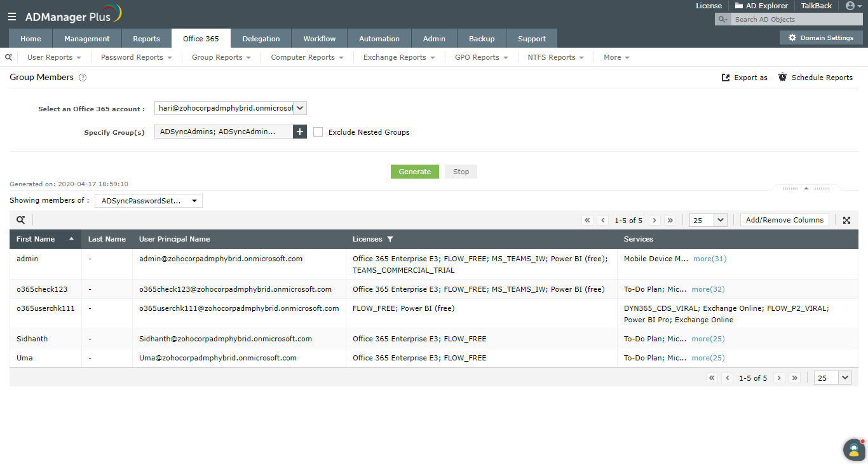Click the Schedule Reports clock icon
868x464 pixels.
coord(782,77)
